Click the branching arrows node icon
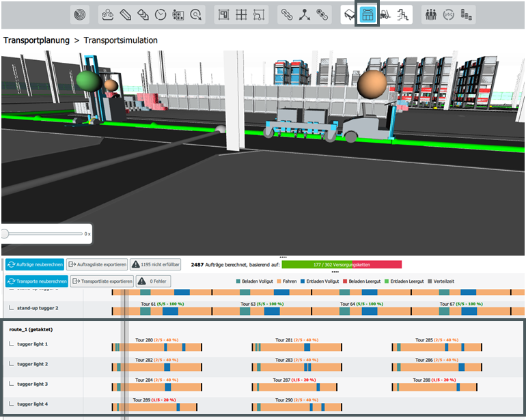Screen dimensions: 526x420 304,15
